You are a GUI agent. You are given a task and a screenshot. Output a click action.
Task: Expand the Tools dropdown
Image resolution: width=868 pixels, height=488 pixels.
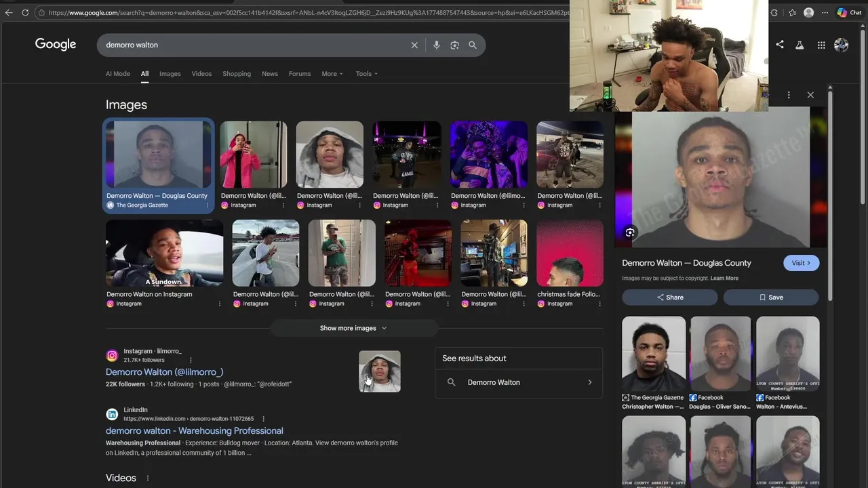point(367,74)
